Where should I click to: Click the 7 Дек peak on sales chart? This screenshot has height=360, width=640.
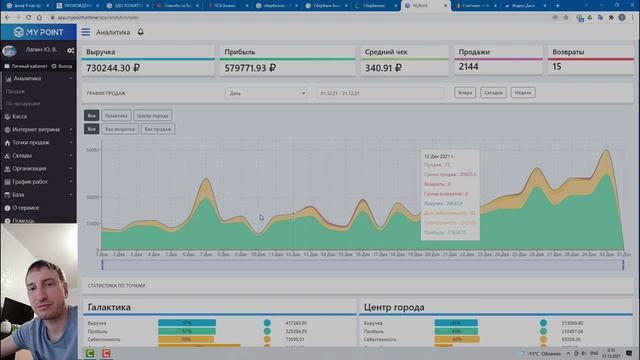click(206, 179)
